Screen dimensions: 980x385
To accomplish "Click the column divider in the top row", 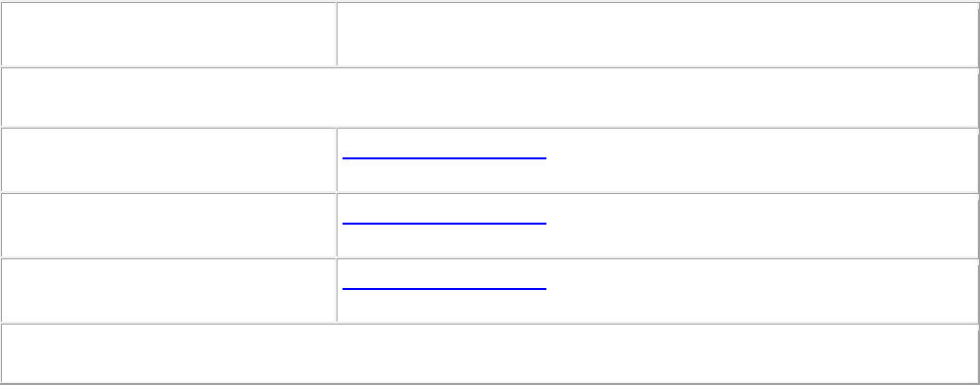I will [x=337, y=34].
